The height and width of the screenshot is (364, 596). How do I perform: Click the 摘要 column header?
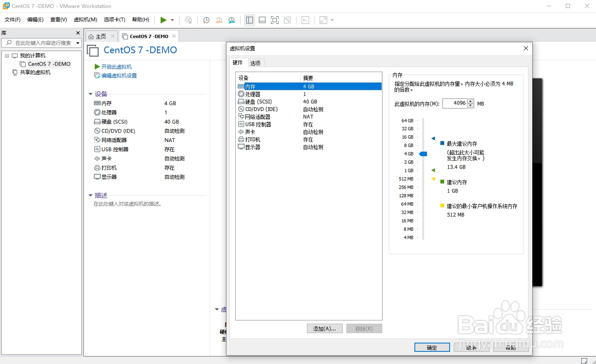(341, 78)
